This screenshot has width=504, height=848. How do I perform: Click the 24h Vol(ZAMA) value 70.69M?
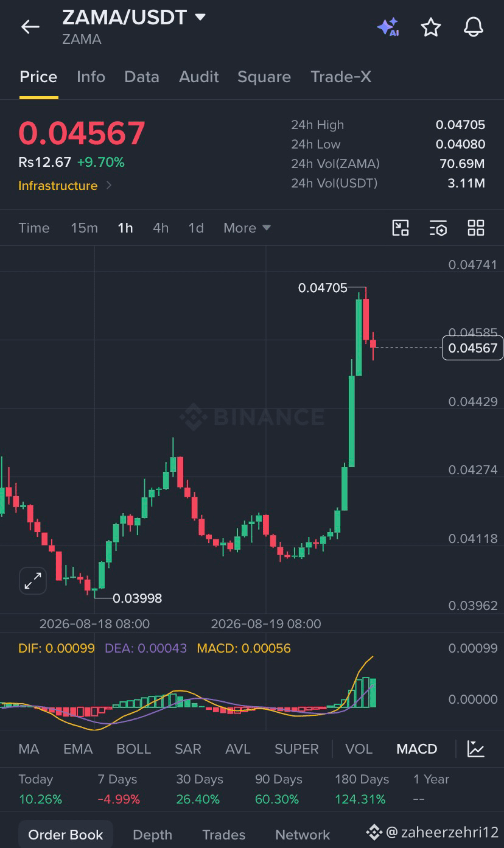[462, 164]
